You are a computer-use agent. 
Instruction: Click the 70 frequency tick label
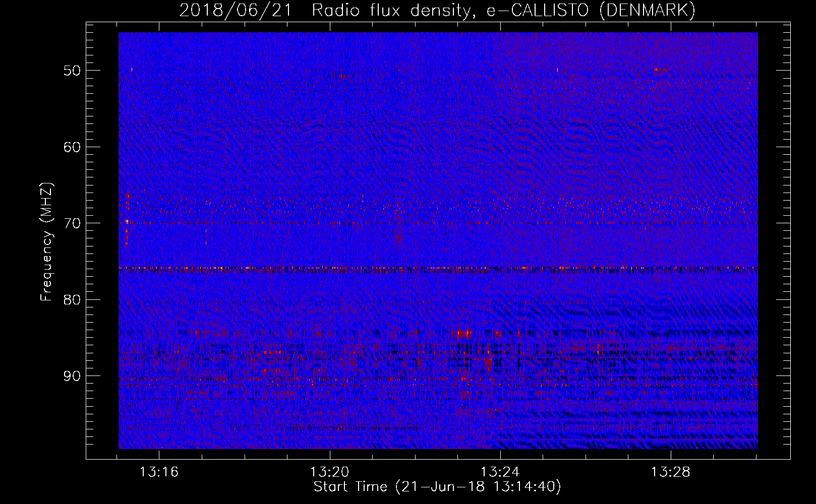point(72,223)
